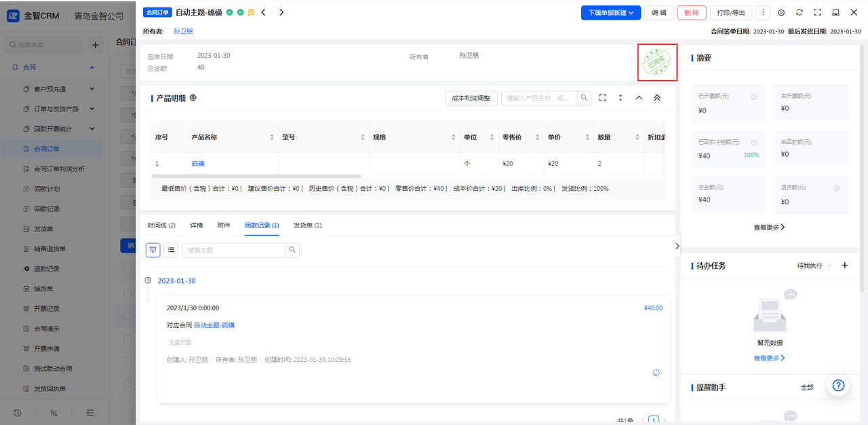
Task: Click the product table horizontal scrollbar
Action: click(x=256, y=176)
